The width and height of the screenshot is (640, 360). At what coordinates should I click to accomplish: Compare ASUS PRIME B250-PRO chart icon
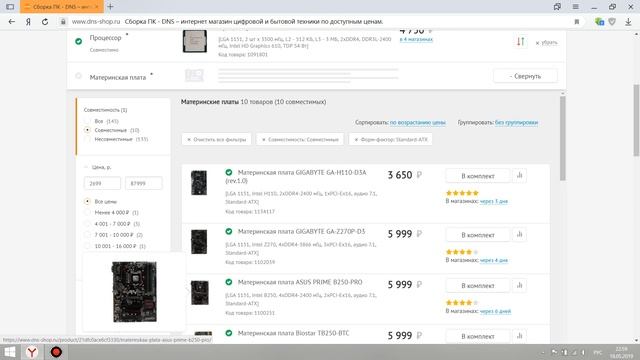pyautogui.click(x=520, y=285)
